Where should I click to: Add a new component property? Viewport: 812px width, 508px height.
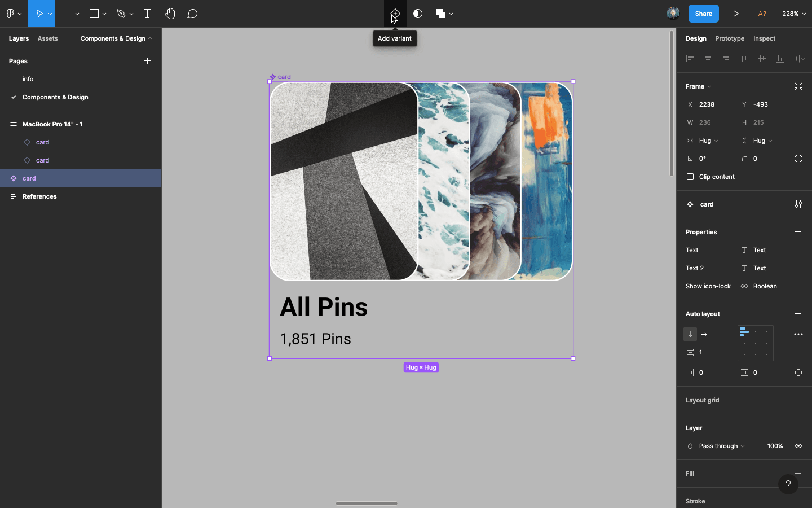point(798,232)
